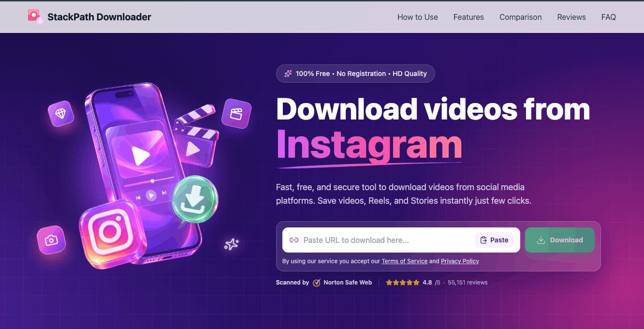The width and height of the screenshot is (644, 329).
Task: Click the Download videos from heading
Action: pos(433,109)
